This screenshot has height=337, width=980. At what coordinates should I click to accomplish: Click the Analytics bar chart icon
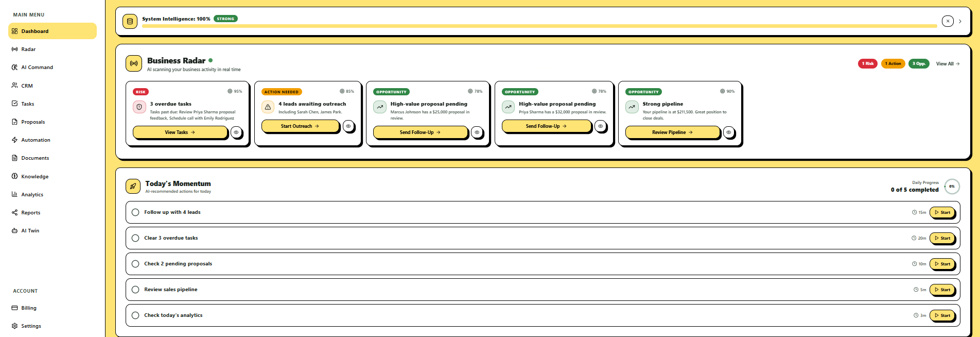tap(14, 194)
